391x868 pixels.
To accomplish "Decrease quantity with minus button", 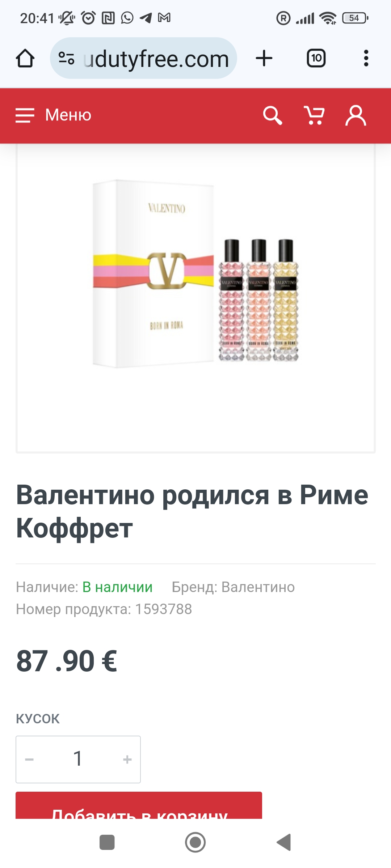I will click(x=29, y=759).
